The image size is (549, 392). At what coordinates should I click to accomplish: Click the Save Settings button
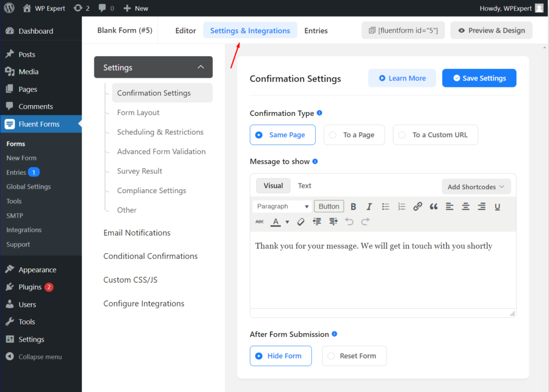[x=479, y=78]
